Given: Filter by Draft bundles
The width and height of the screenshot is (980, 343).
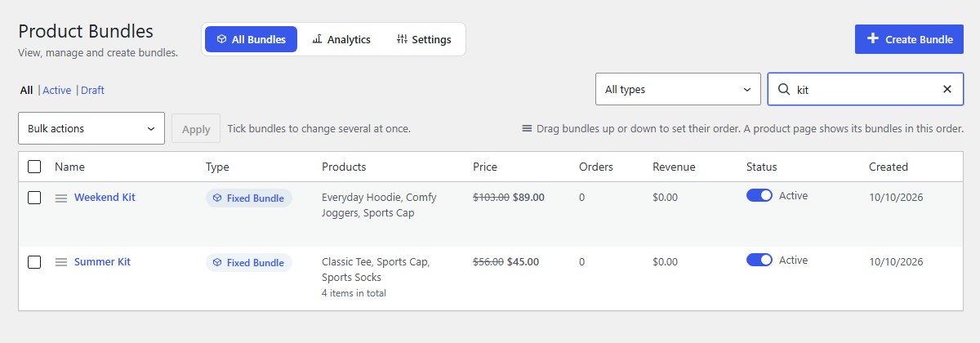Looking at the screenshot, I should pyautogui.click(x=92, y=91).
